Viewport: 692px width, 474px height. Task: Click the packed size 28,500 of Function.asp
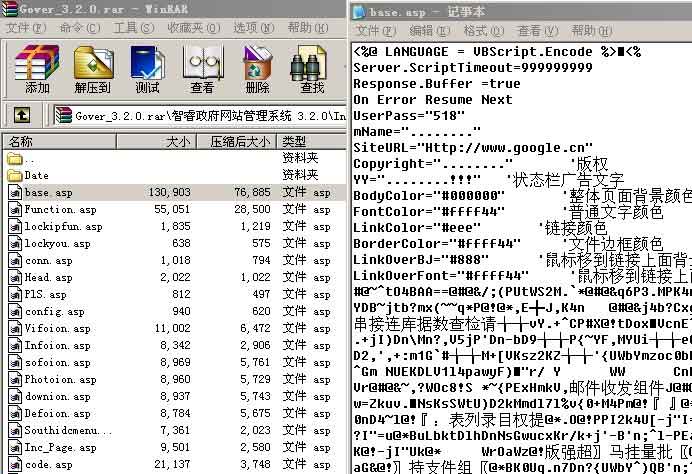point(252,209)
